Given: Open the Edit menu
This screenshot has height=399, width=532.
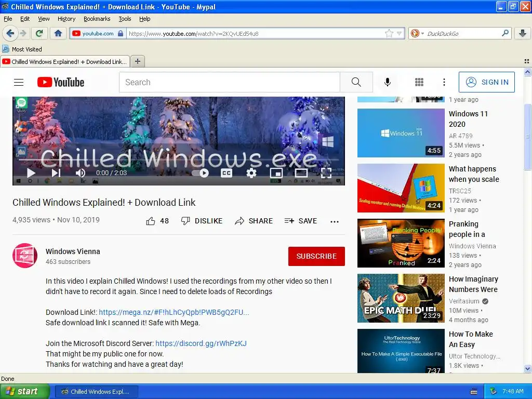Looking at the screenshot, I should click(25, 19).
